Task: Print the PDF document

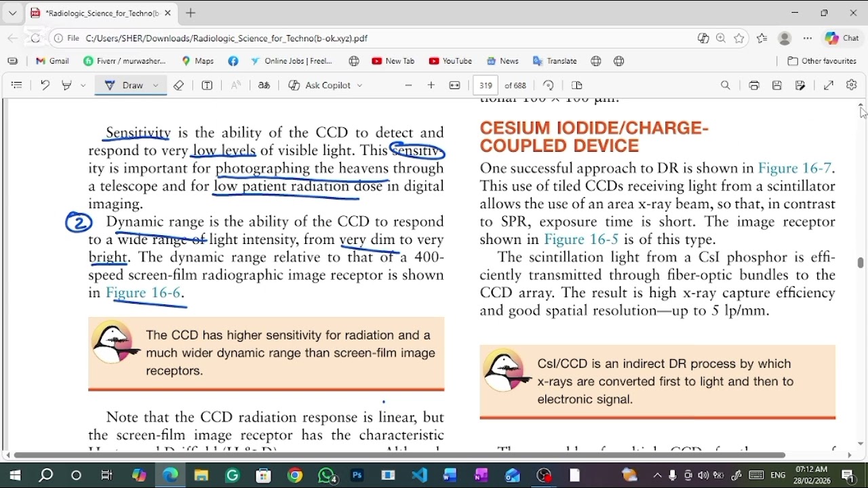Action: click(x=754, y=85)
